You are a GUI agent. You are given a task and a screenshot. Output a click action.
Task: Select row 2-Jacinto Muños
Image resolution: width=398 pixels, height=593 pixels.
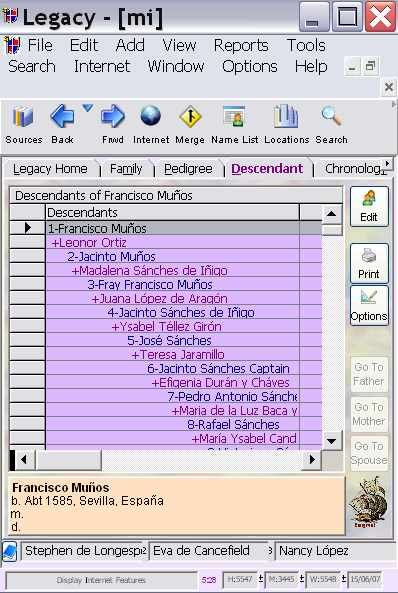point(173,256)
